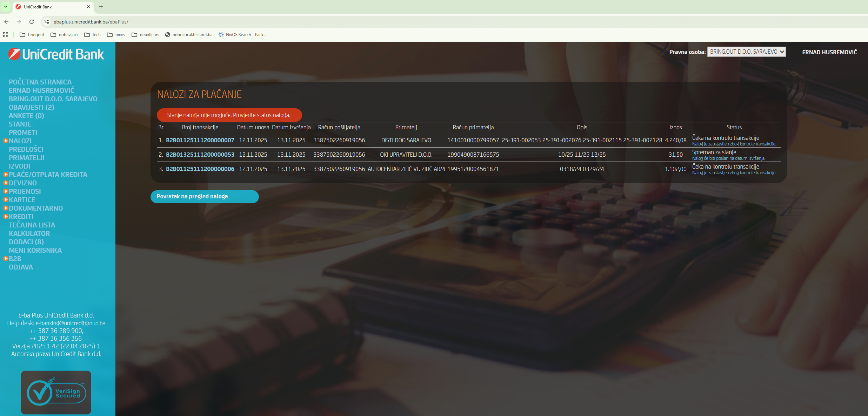Image resolution: width=868 pixels, height=416 pixels.
Task: Open transaction B2B01325111200000053
Action: point(200,155)
